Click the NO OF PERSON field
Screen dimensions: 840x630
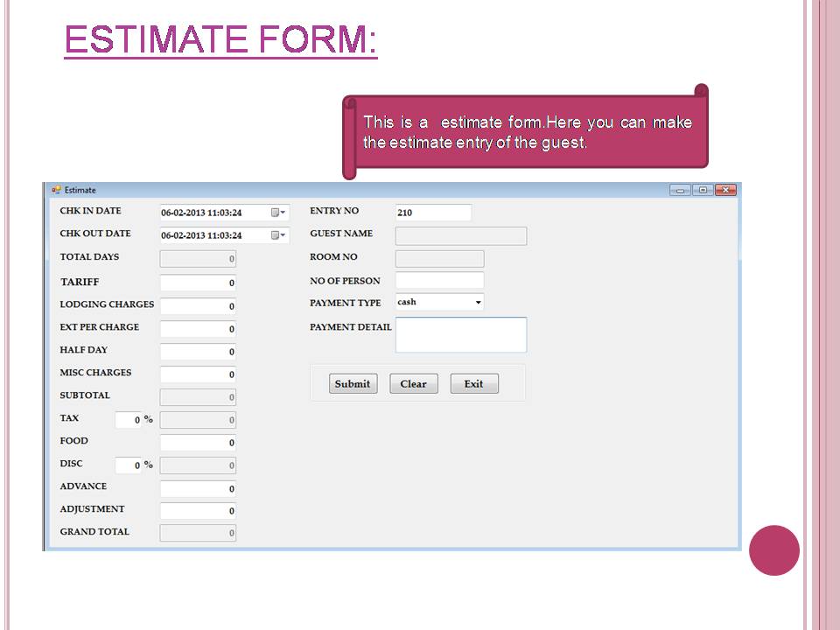coord(439,280)
